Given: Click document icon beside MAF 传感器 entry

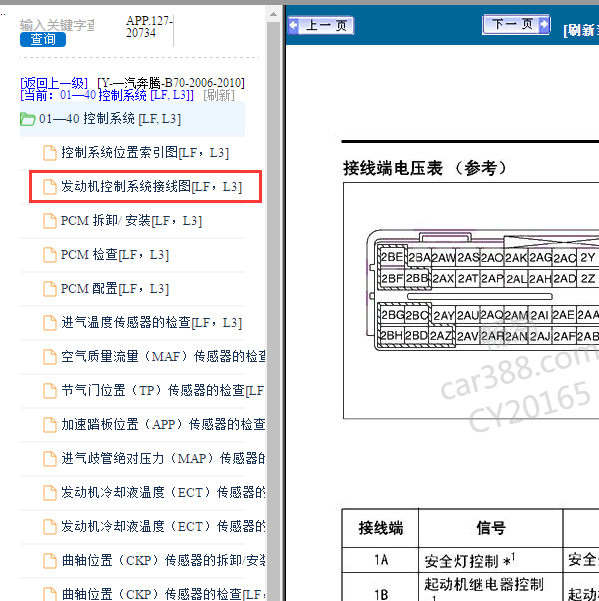Looking at the screenshot, I should tap(50, 356).
